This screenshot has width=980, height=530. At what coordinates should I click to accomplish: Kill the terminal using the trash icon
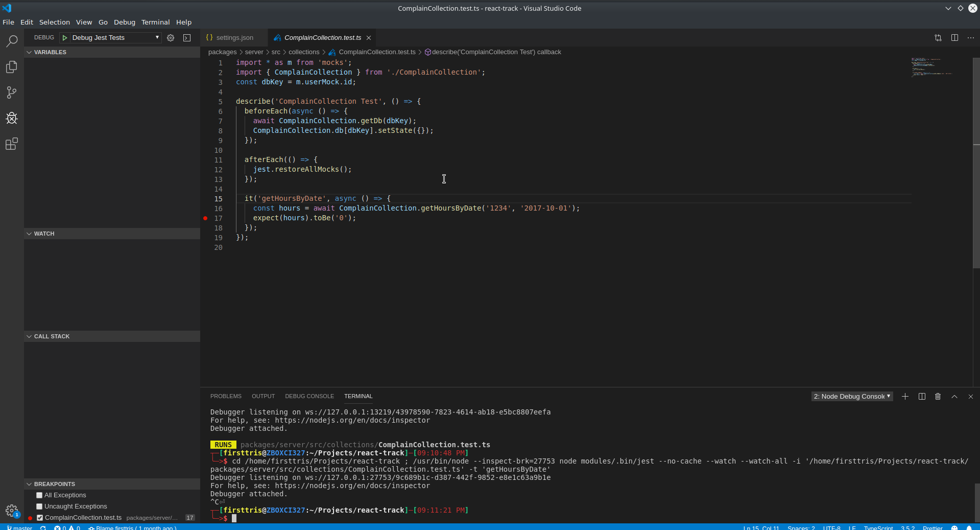click(938, 396)
